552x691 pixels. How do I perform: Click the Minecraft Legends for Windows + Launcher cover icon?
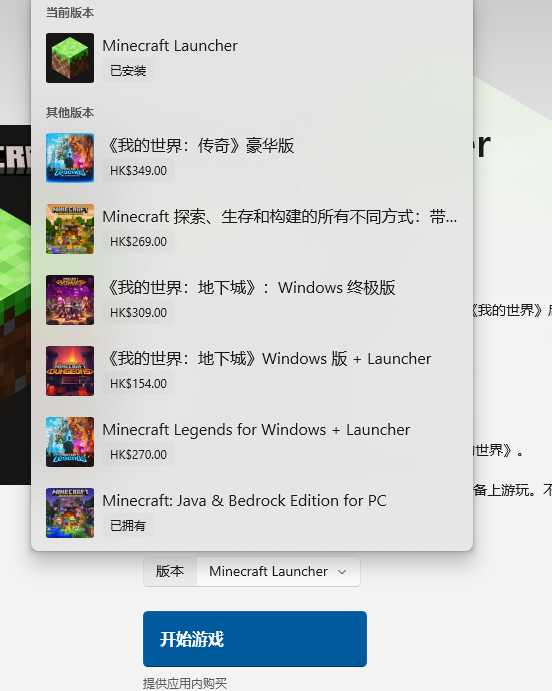click(70, 442)
